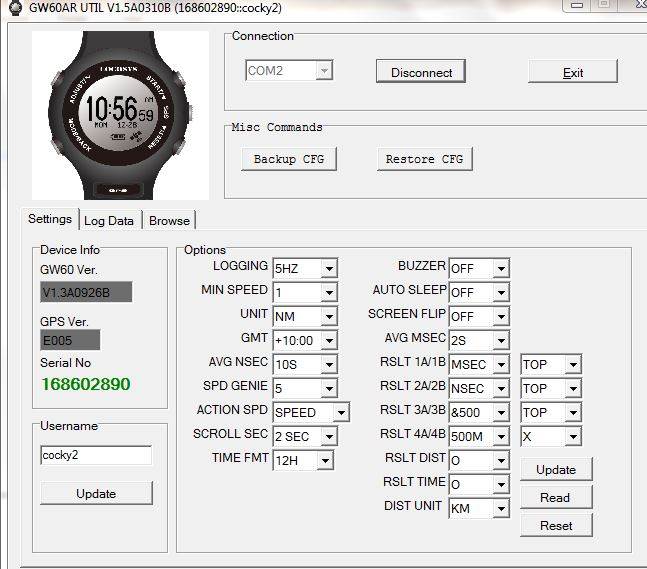This screenshot has width=647, height=569.
Task: Click the GPS watch image thumbnail
Action: point(120,115)
